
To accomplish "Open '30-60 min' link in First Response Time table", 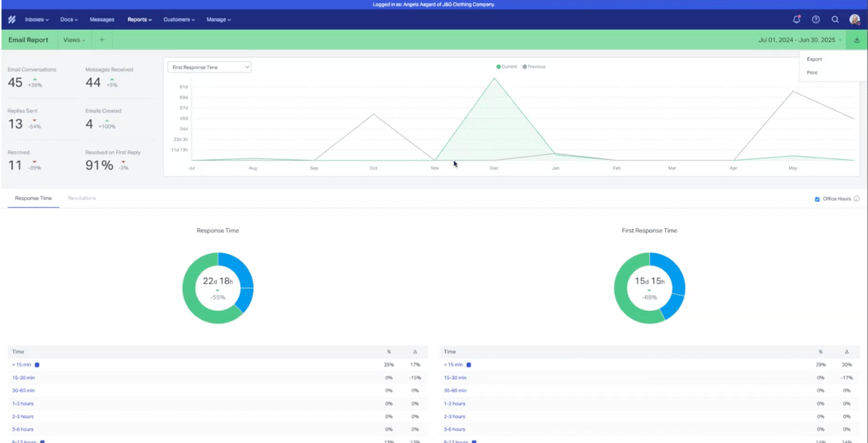I will [455, 391].
